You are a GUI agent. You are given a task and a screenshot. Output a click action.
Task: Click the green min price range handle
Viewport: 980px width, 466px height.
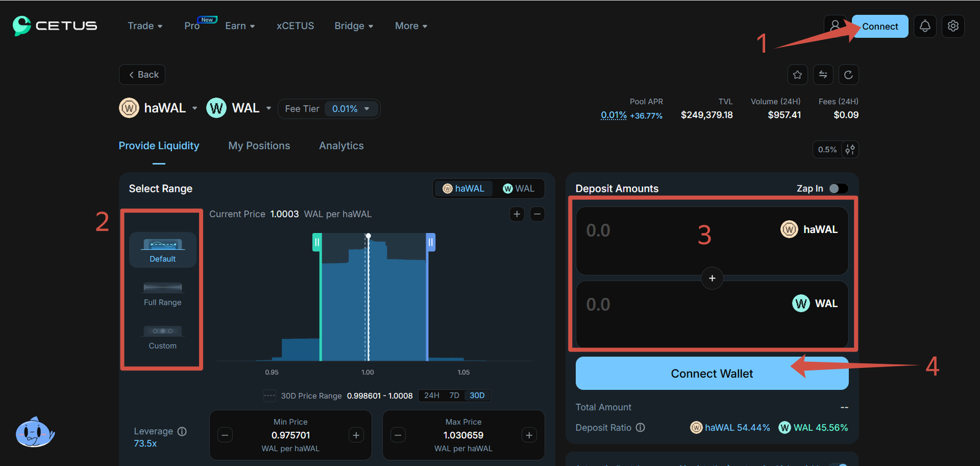pyautogui.click(x=317, y=242)
